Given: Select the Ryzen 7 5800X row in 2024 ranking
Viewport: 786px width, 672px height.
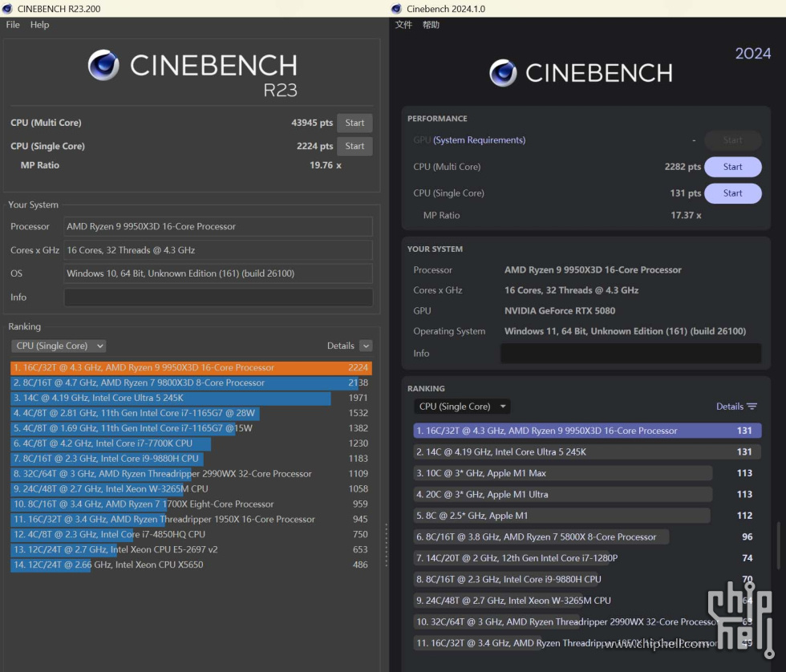Looking at the screenshot, I should pos(587,537).
